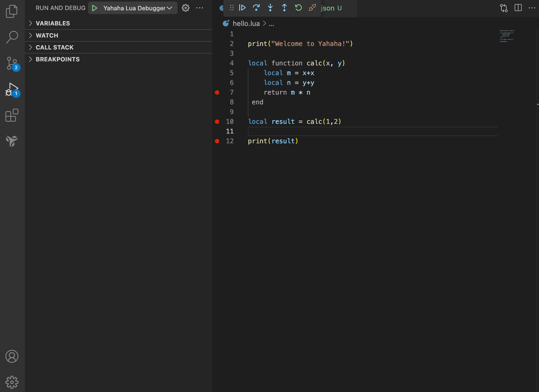Remove the breakpoint on line 7
This screenshot has height=392, width=539.
pyautogui.click(x=217, y=92)
